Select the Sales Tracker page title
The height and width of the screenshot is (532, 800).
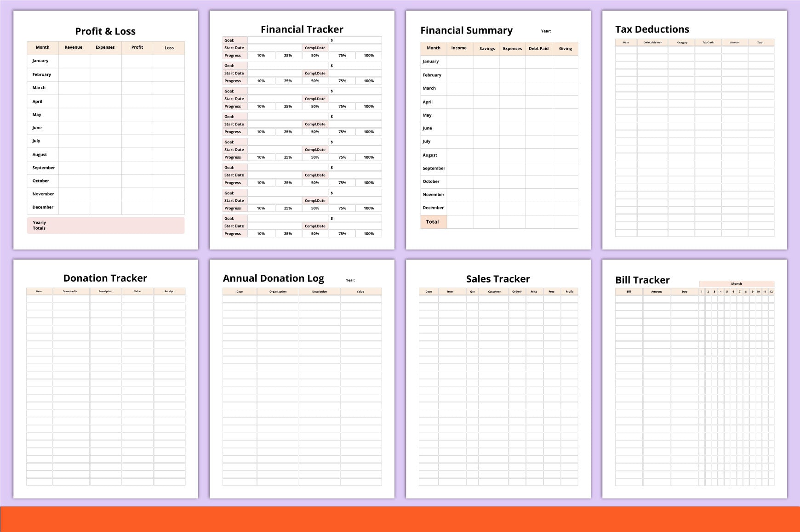(x=498, y=279)
